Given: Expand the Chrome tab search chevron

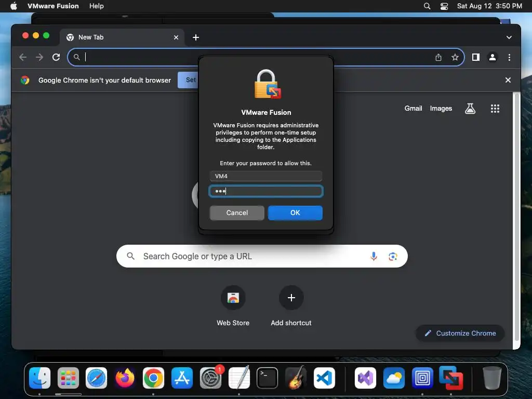Looking at the screenshot, I should point(509,37).
